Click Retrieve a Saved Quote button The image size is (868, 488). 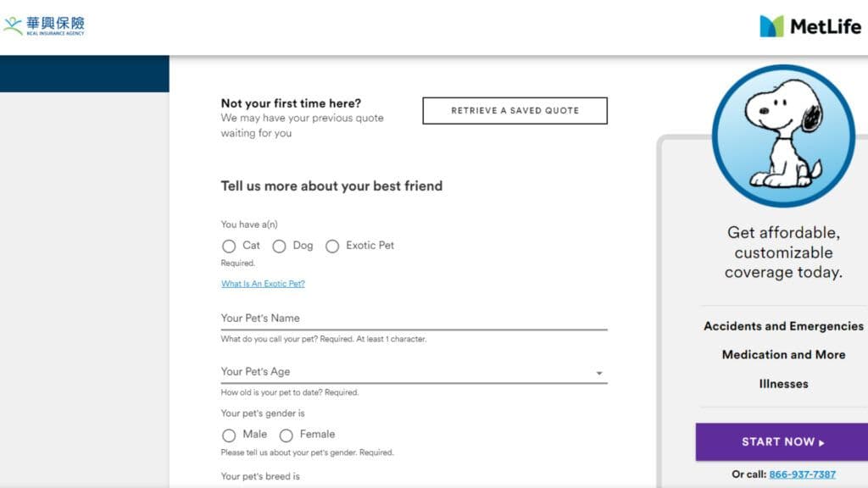[515, 111]
